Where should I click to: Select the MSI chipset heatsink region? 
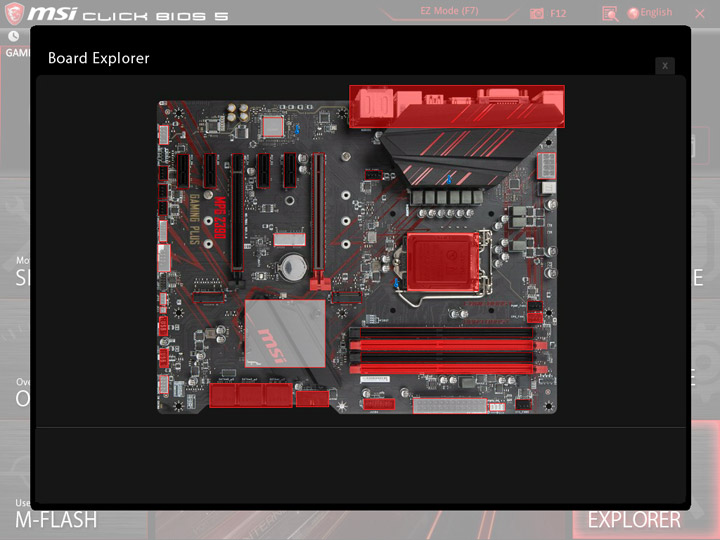tap(285, 333)
